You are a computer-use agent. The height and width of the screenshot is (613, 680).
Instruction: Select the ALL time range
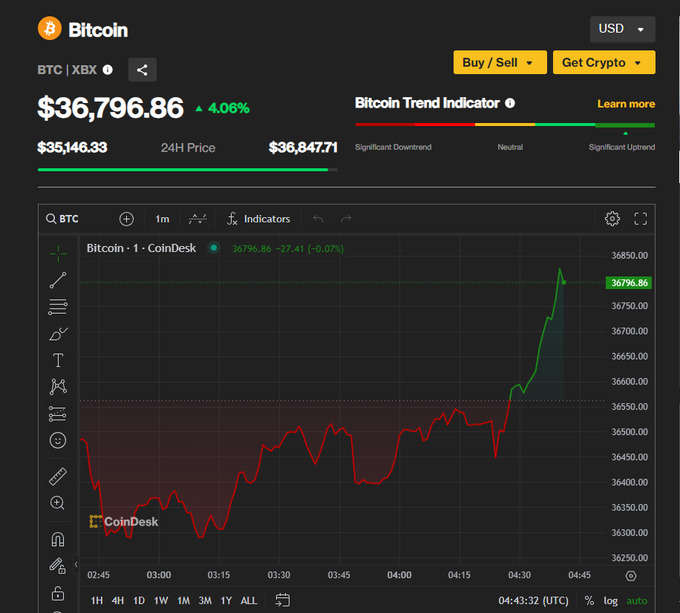(x=249, y=600)
